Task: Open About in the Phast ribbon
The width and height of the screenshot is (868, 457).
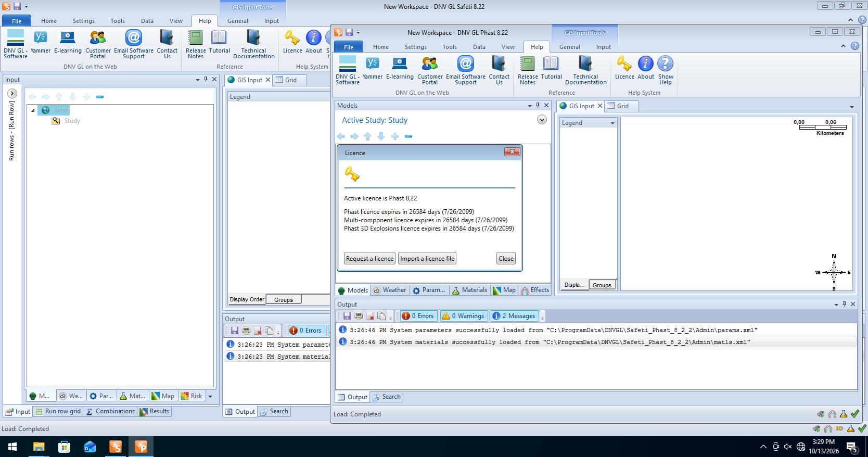Action: point(646,68)
